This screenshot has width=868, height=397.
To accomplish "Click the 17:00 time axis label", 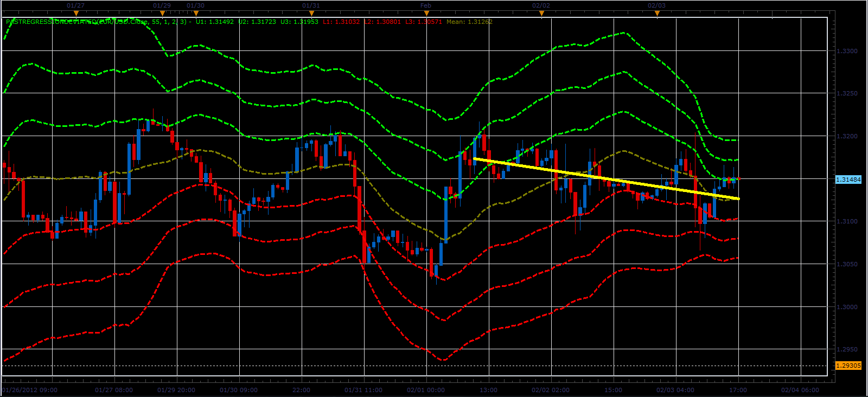I will point(738,389).
